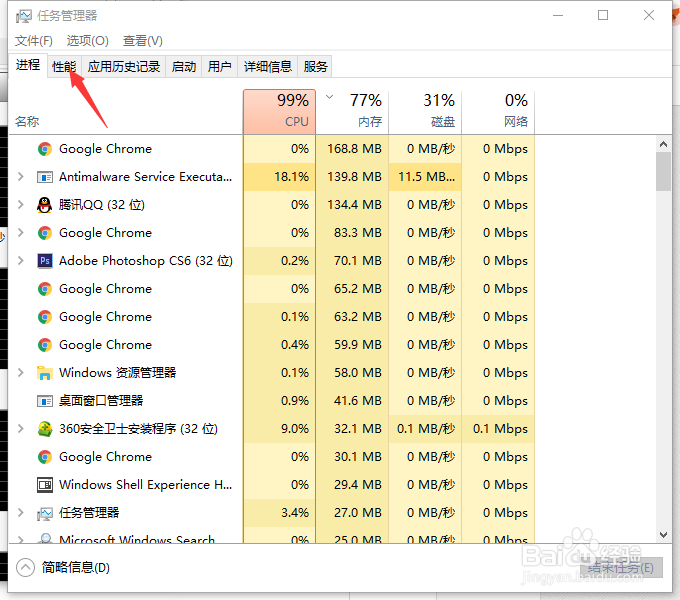The height and width of the screenshot is (600, 680).
Task: Switch to the 性能 tab
Action: [64, 67]
